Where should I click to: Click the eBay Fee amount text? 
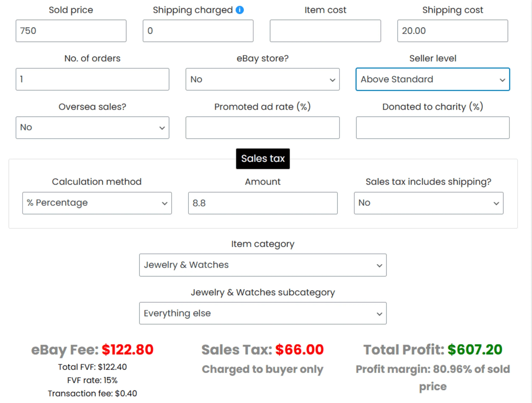pos(127,350)
